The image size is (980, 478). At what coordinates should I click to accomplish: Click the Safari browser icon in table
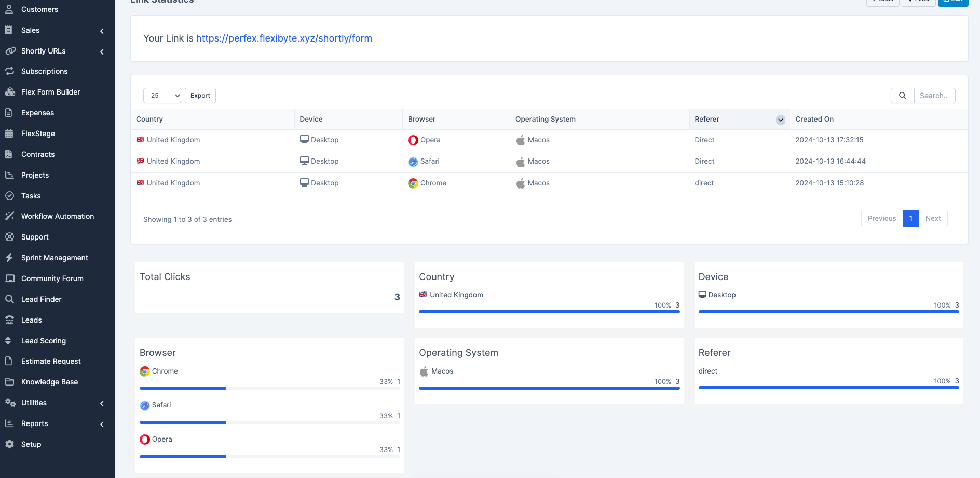coord(413,162)
